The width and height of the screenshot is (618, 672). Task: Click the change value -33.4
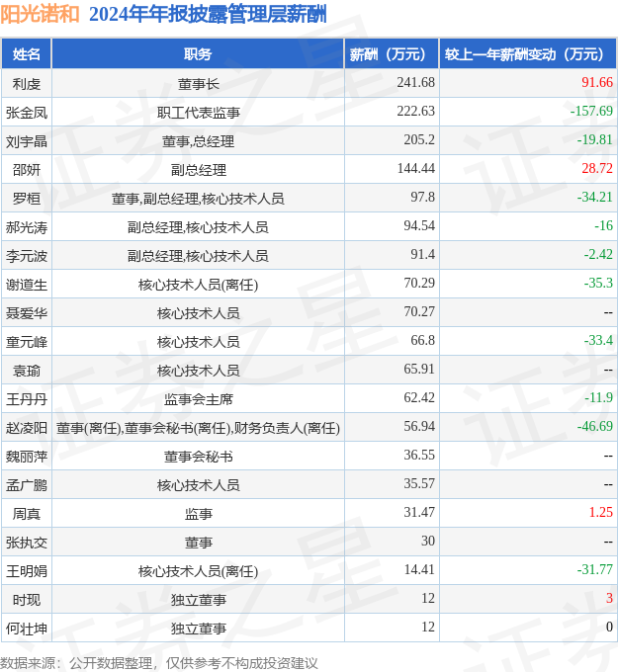598,341
